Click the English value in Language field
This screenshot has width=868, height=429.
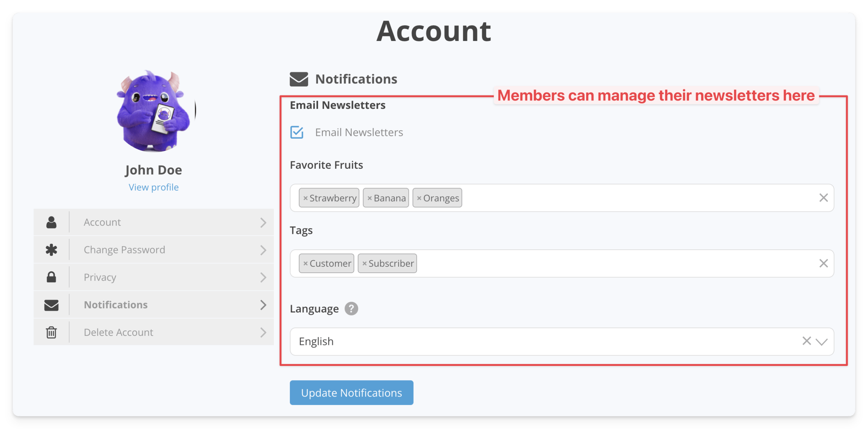pyautogui.click(x=316, y=342)
